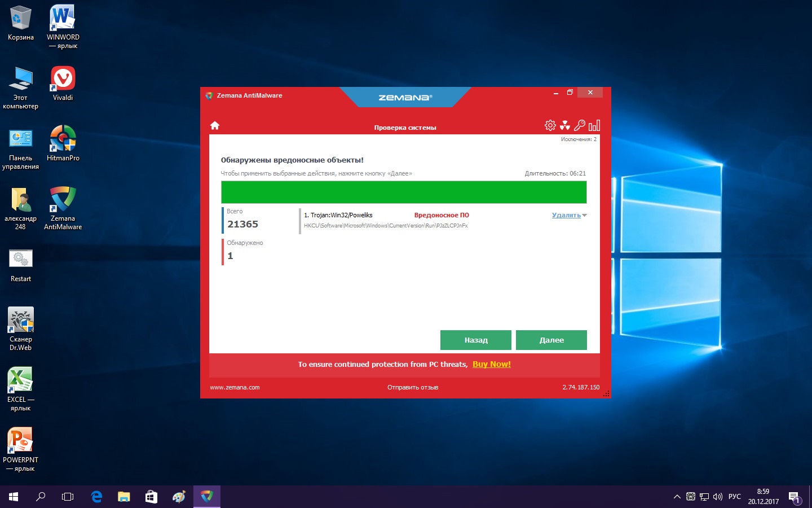Select the Restart desktop icon

21,265
